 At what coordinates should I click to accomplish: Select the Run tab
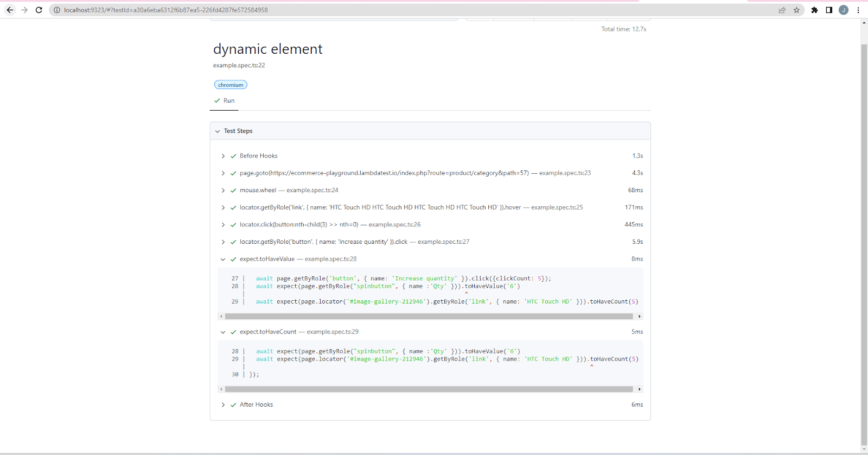point(224,100)
